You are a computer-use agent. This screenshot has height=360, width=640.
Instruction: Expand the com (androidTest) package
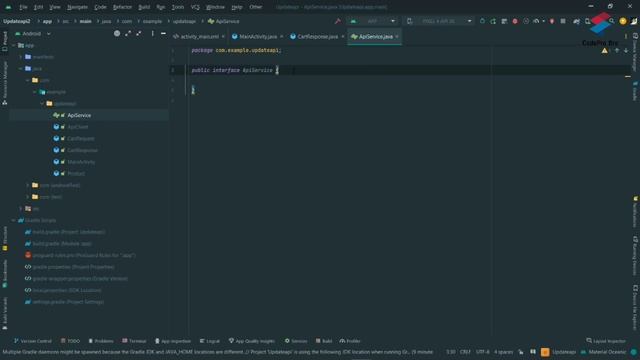click(x=28, y=185)
